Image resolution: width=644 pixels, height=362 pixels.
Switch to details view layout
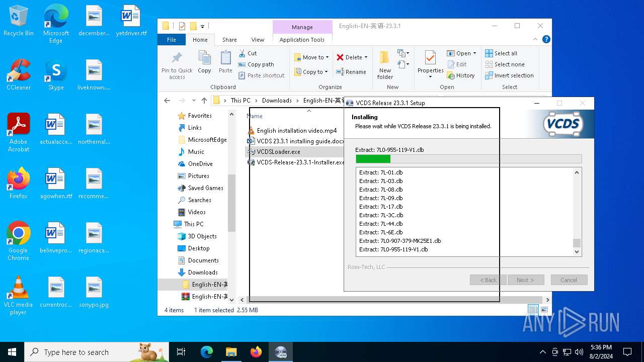pos(533,310)
